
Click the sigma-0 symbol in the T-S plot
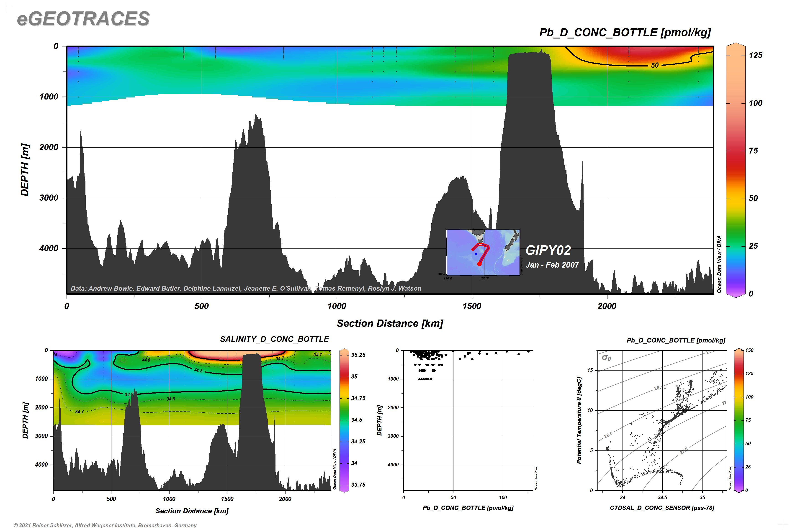606,358
